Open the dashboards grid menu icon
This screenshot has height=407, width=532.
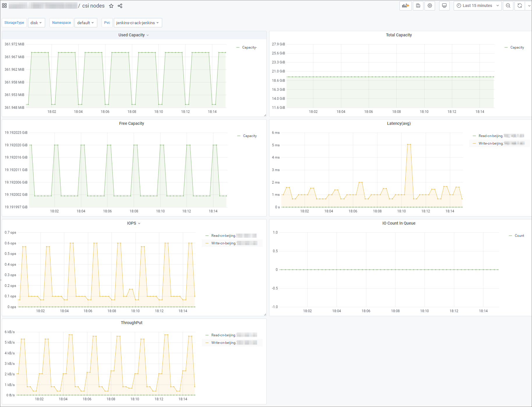tap(4, 6)
